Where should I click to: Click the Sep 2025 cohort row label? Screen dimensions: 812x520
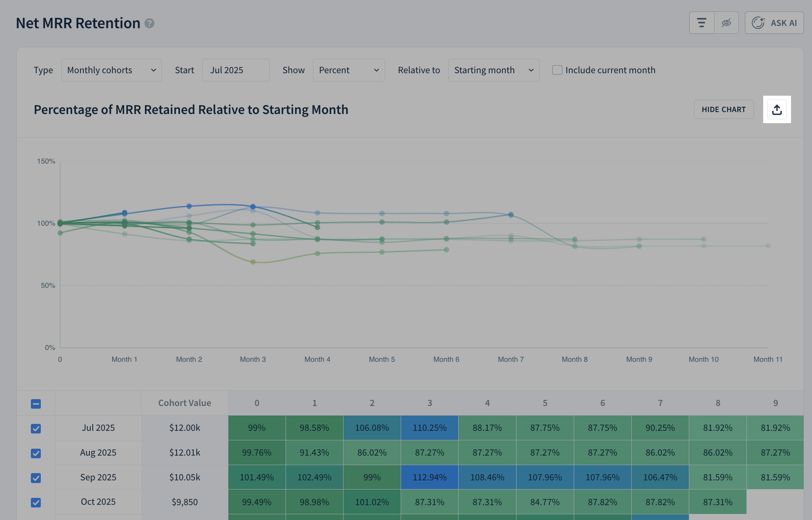pos(98,477)
